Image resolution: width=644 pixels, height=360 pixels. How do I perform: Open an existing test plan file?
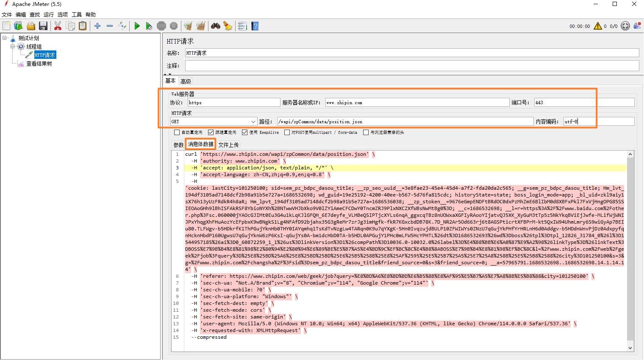click(x=31, y=26)
